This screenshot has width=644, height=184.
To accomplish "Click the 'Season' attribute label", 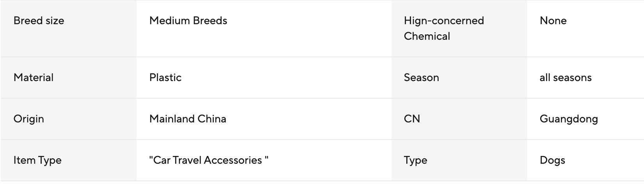I will pyautogui.click(x=422, y=78).
